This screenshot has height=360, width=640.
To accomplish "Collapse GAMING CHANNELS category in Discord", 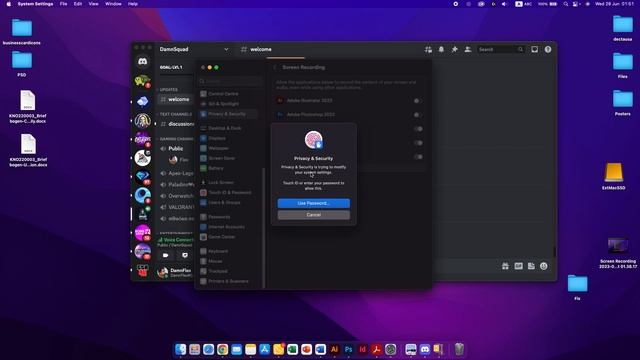I will pos(176,139).
